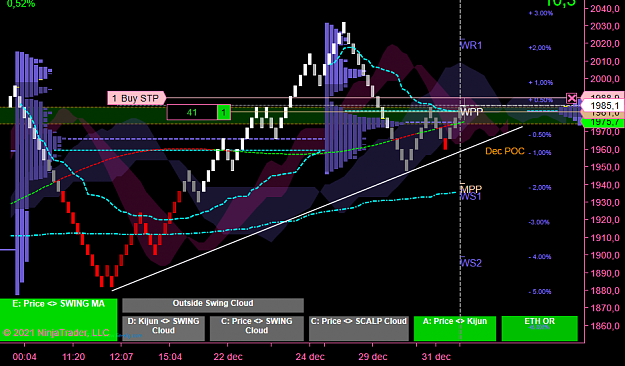Viewport: 625px width, 366px height.
Task: Click the '22 dec' date axis label
Action: coord(228,356)
